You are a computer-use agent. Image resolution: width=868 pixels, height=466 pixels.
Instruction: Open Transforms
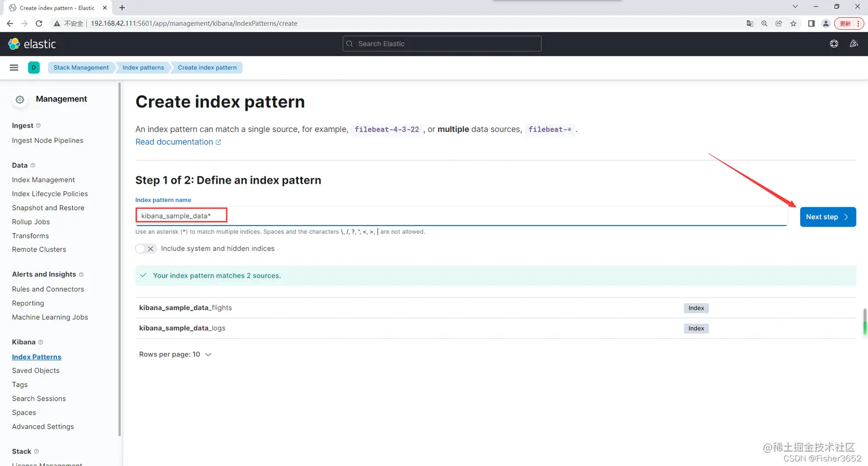(30, 236)
